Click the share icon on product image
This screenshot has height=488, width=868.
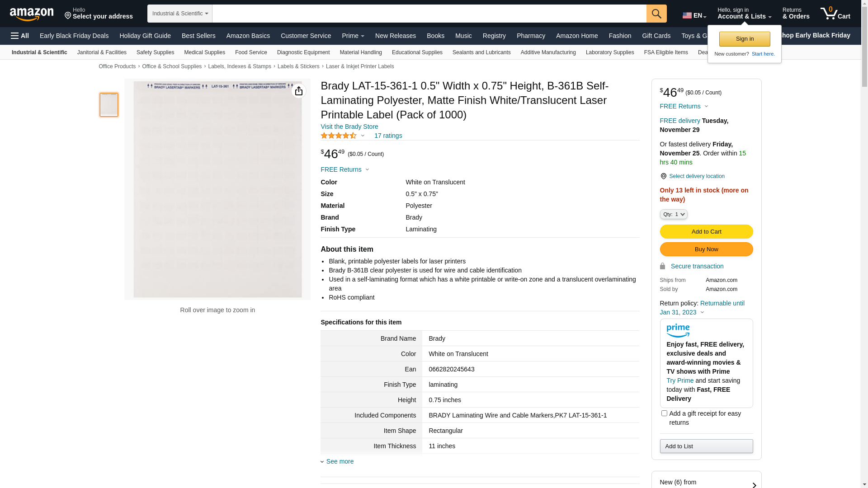(298, 91)
